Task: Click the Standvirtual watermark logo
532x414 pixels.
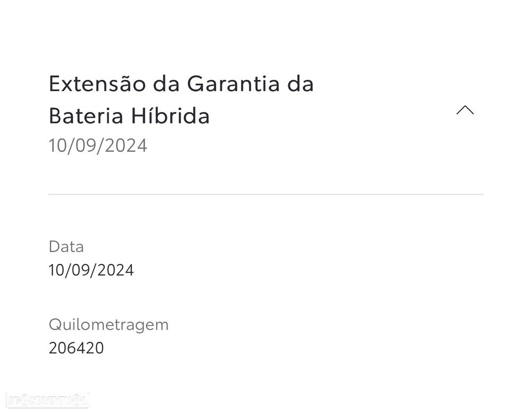Action: point(48,400)
